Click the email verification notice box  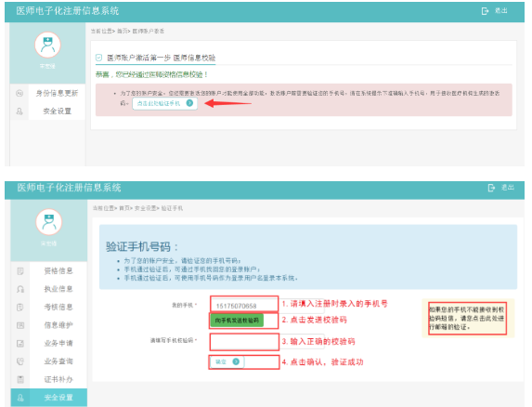(x=467, y=318)
